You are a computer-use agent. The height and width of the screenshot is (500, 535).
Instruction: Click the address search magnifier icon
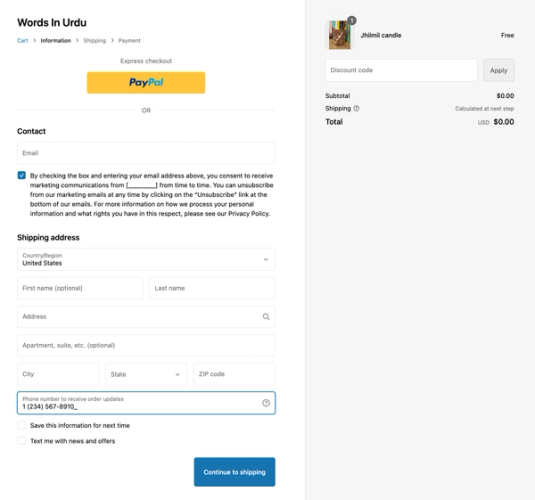[x=266, y=317]
